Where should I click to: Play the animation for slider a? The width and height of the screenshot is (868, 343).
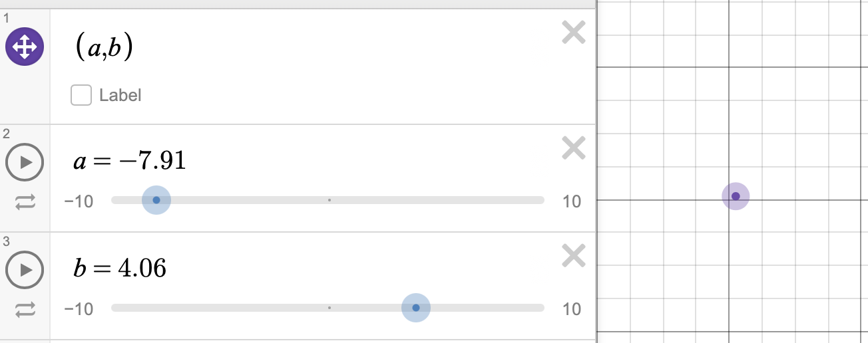coord(25,162)
